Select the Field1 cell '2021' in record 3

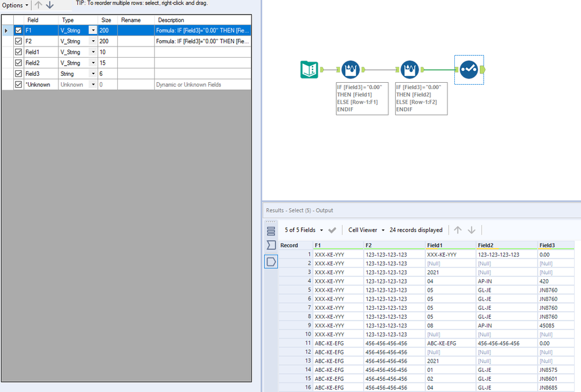pyautogui.click(x=450, y=272)
